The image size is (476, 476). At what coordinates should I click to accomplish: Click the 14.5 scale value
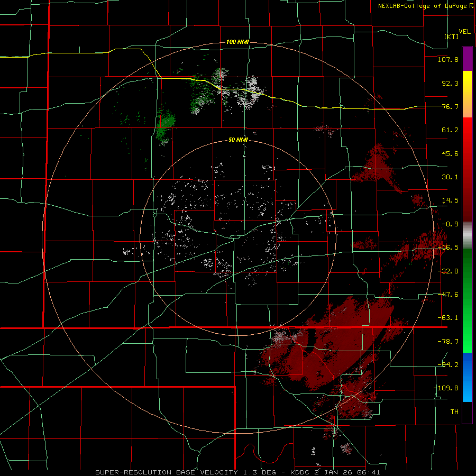coord(450,200)
